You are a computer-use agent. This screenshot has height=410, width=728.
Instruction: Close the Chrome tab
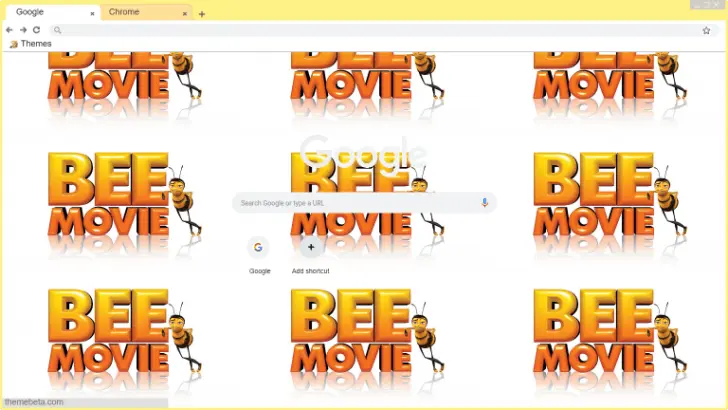(185, 14)
